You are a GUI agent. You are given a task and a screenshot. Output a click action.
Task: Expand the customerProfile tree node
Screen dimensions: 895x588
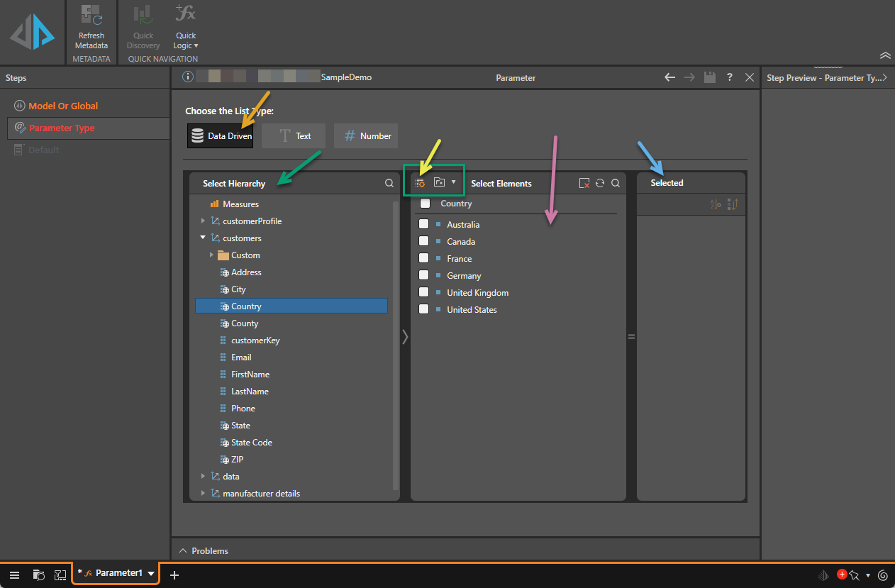pyautogui.click(x=204, y=221)
